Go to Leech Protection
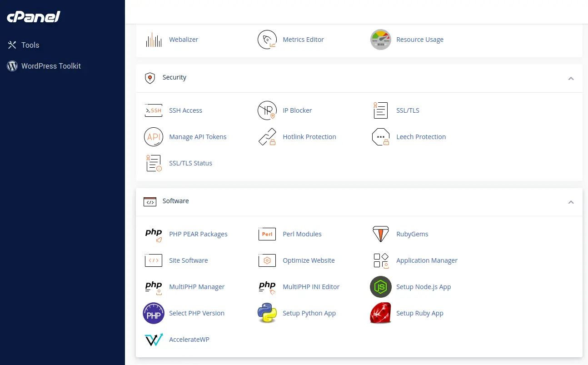Image resolution: width=588 pixels, height=365 pixels. (421, 137)
